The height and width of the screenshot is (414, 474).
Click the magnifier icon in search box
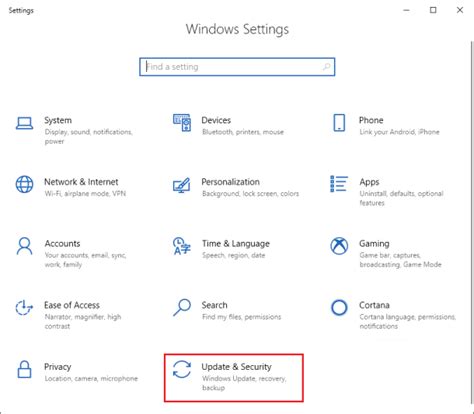[x=326, y=67]
